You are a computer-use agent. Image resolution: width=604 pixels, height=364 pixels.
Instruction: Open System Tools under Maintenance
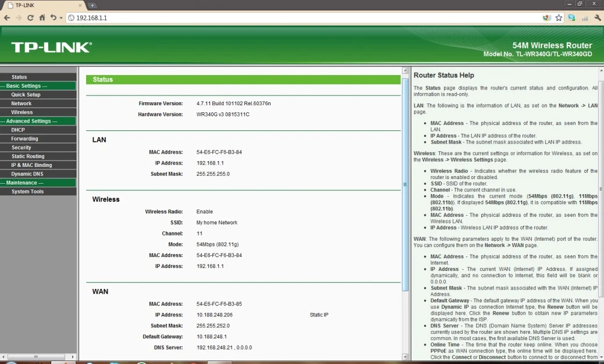[x=27, y=192]
